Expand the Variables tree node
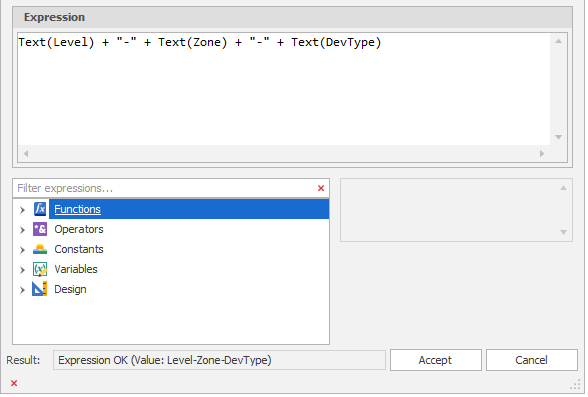Screen dimensions: 588x397 point(22,271)
